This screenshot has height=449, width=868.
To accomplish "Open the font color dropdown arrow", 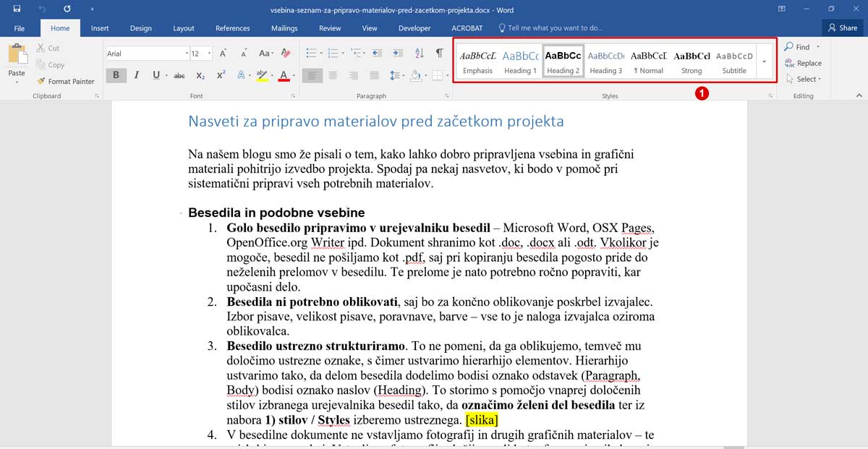I will point(294,76).
